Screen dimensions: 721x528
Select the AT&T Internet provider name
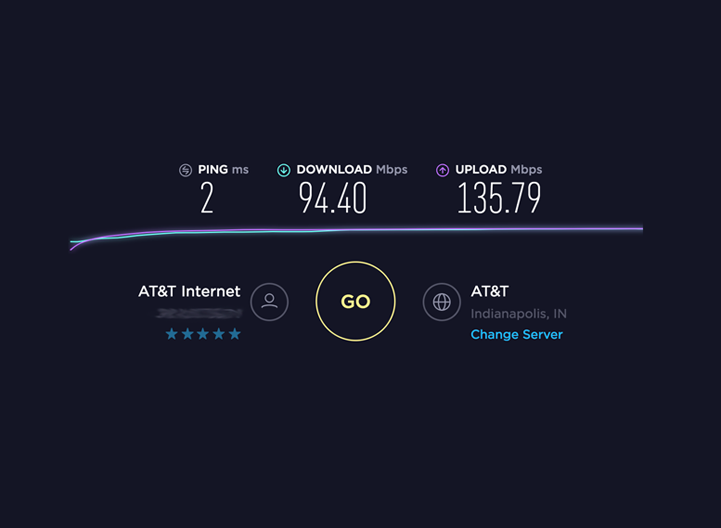pyautogui.click(x=189, y=291)
